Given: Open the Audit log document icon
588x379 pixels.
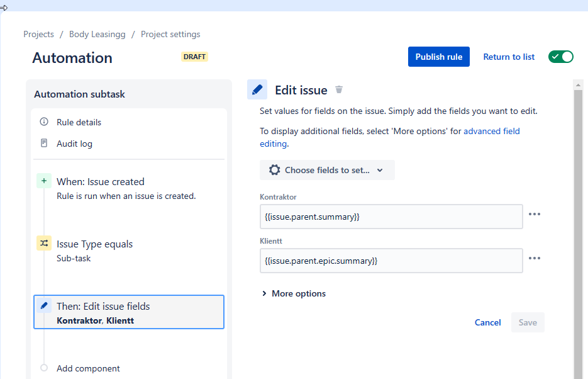Looking at the screenshot, I should tap(44, 143).
